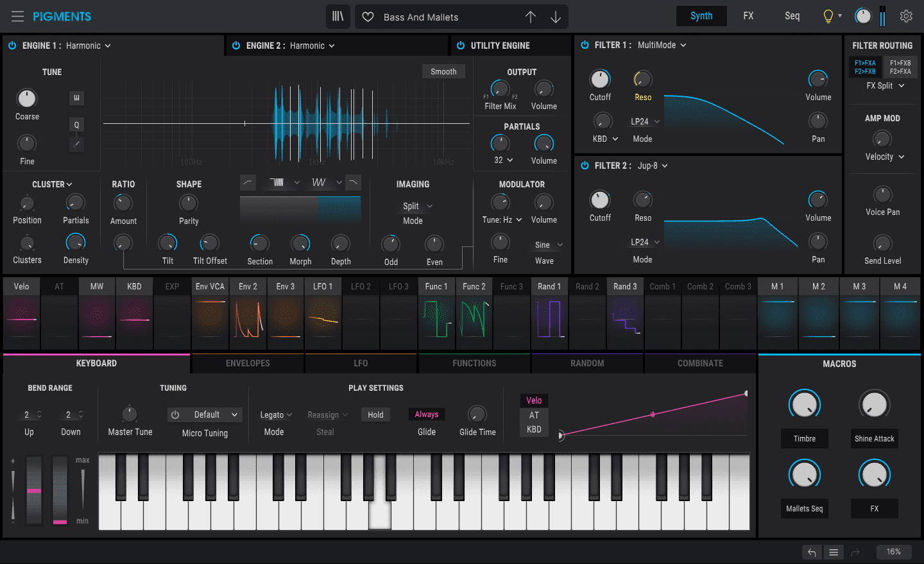Toggle the Engine 2 power button
Viewport: 924px width, 564px height.
[x=236, y=45]
